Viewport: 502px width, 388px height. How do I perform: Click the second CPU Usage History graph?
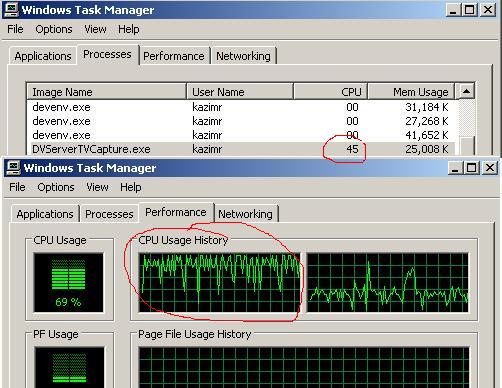(387, 283)
